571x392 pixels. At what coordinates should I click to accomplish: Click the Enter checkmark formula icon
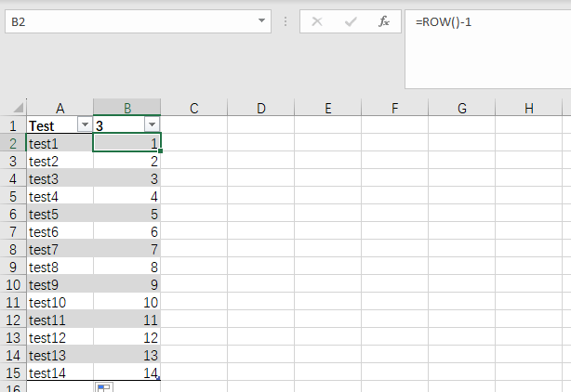coord(351,21)
